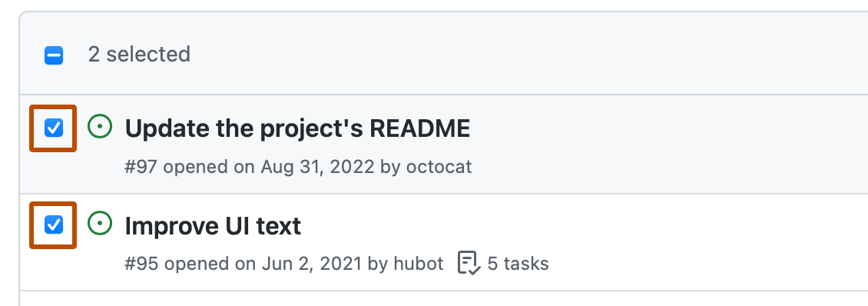The height and width of the screenshot is (306, 868).
Task: Click the open-issue icon beside "Improve UI text"
Action: click(x=100, y=224)
